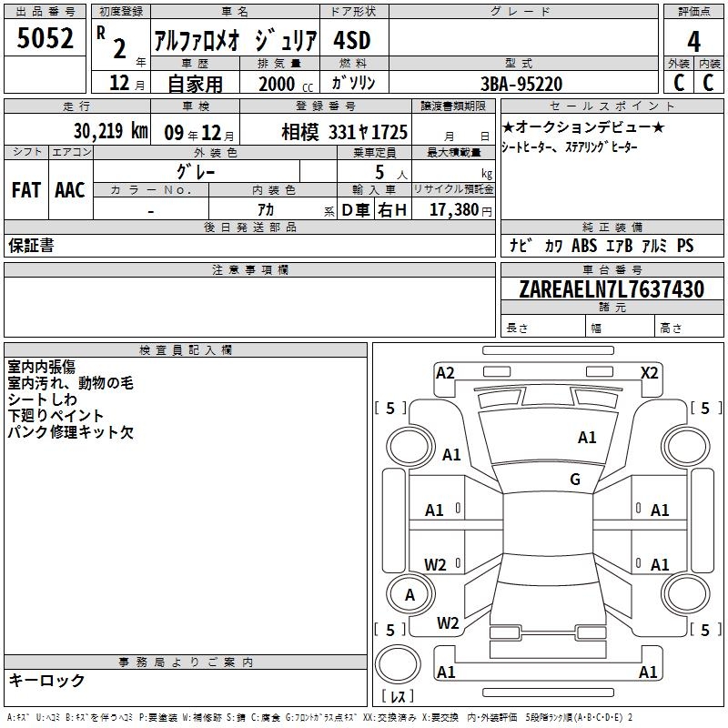Select the circled A spare wheel marker
Image resolution: width=728 pixels, height=728 pixels.
coord(409,595)
